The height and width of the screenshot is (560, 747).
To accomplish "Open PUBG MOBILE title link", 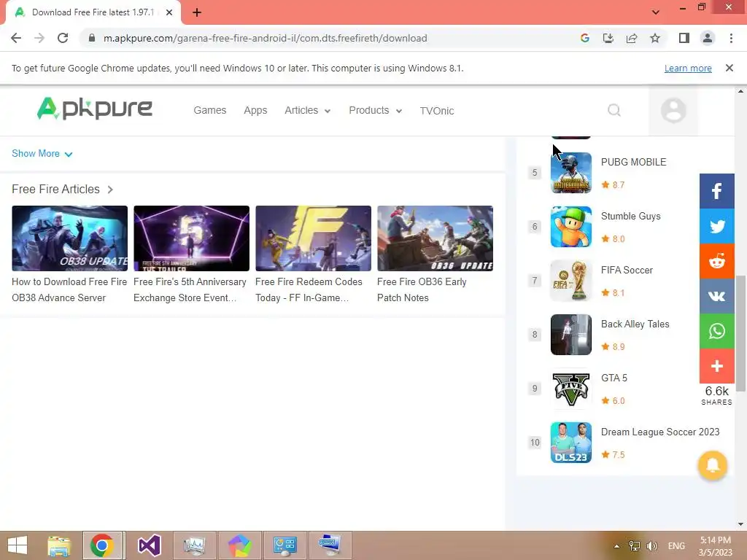I will click(x=634, y=162).
